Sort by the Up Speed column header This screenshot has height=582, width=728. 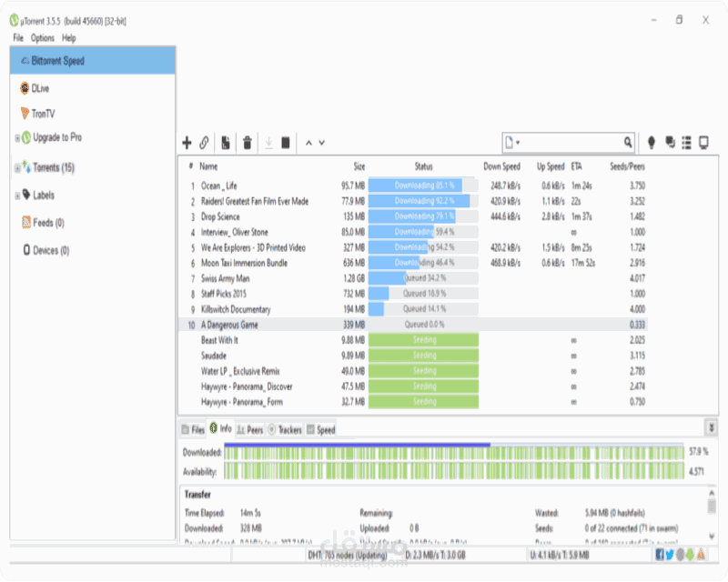click(551, 166)
